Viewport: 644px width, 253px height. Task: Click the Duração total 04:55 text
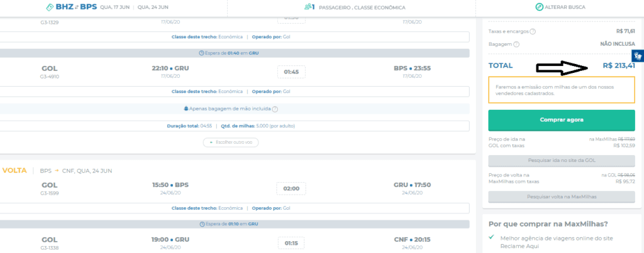pos(189,126)
